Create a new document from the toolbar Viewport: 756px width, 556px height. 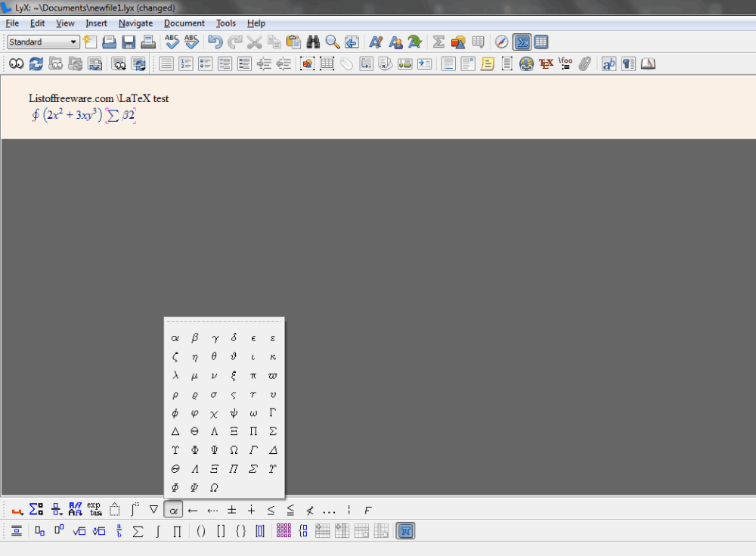(x=90, y=42)
